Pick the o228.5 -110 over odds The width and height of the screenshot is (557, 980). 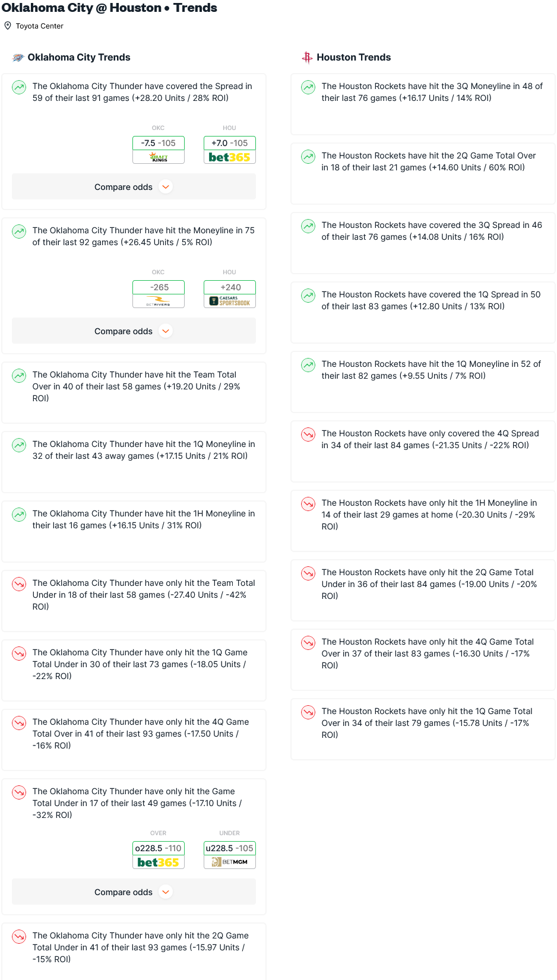point(159,848)
